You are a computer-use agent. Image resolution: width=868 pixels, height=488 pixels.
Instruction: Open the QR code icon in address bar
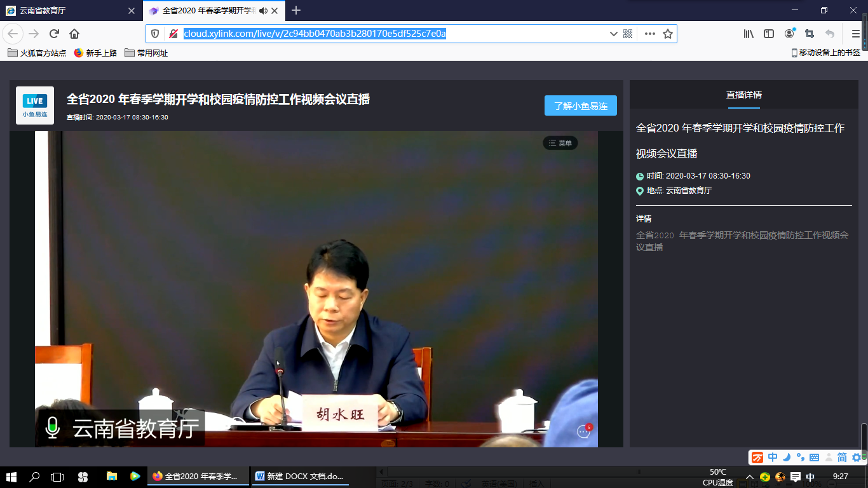628,34
